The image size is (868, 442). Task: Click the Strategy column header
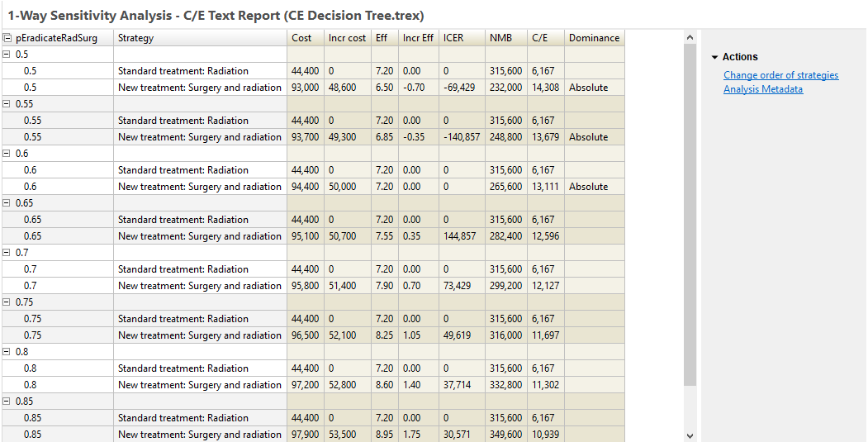pos(135,38)
